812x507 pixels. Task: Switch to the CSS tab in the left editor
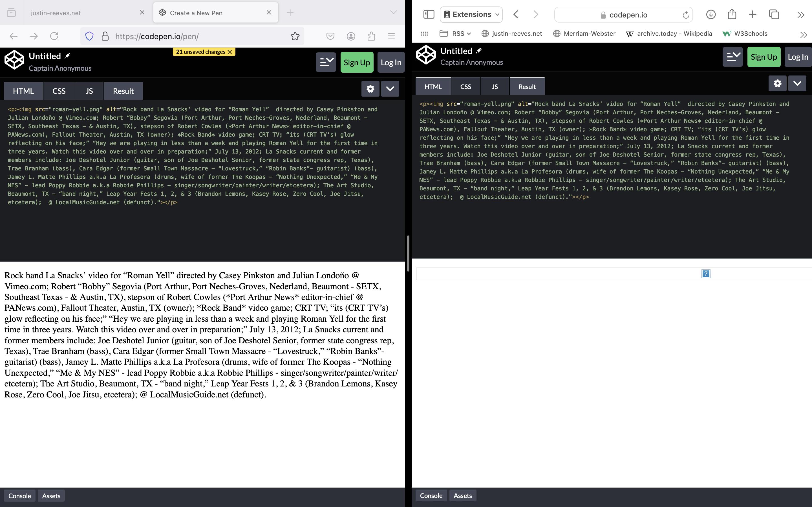point(59,91)
